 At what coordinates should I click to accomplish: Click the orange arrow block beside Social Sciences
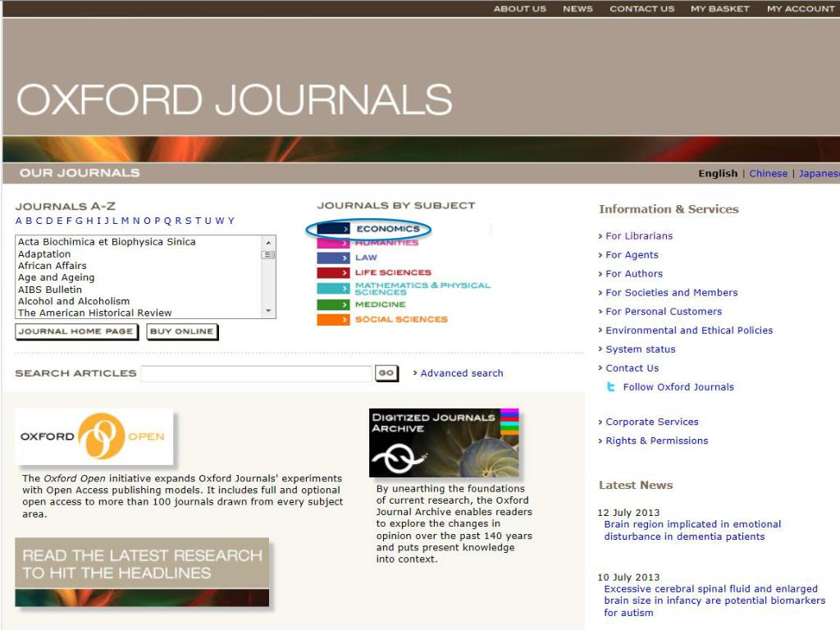[333, 320]
